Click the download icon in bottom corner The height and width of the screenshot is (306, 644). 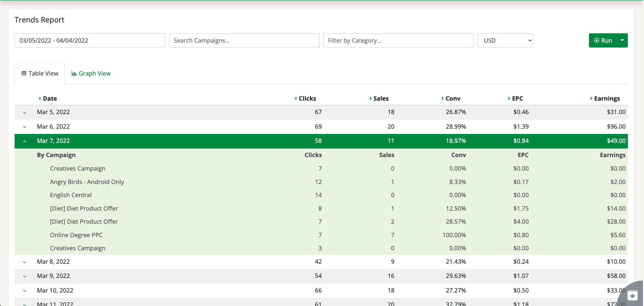point(632,296)
